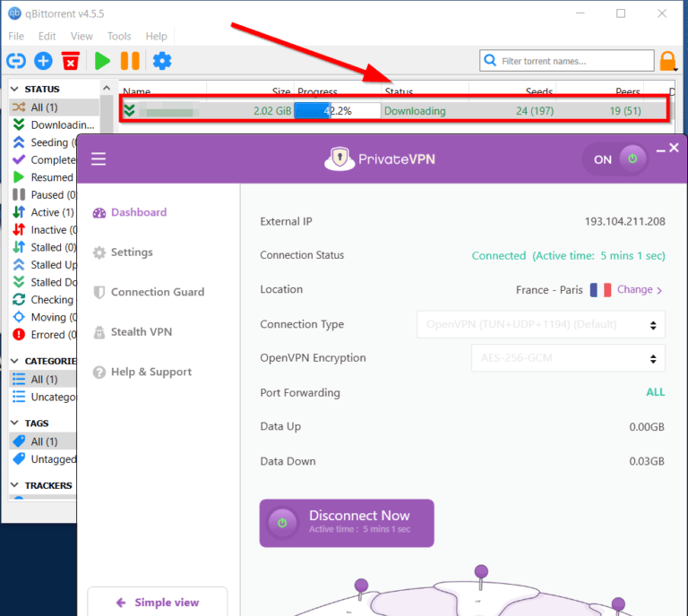This screenshot has width=688, height=616.
Task: Collapse the TRACKERS section
Action: (x=14, y=485)
